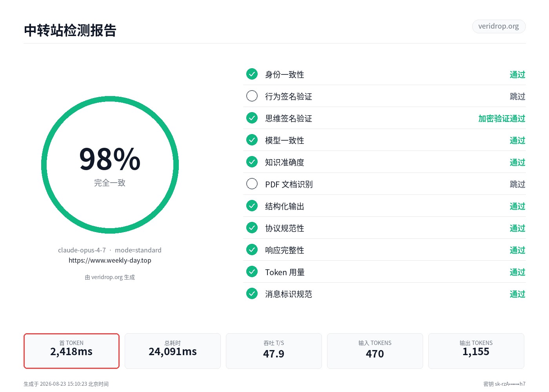Click green check icon beside 思维签名验证
Screen dimensions: 549x392
tap(252, 118)
